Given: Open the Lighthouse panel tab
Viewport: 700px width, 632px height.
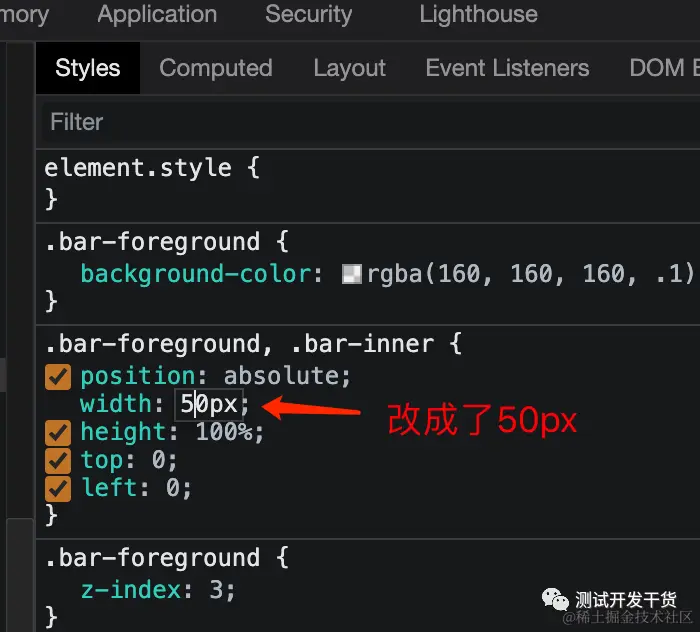Looking at the screenshot, I should tap(479, 14).
